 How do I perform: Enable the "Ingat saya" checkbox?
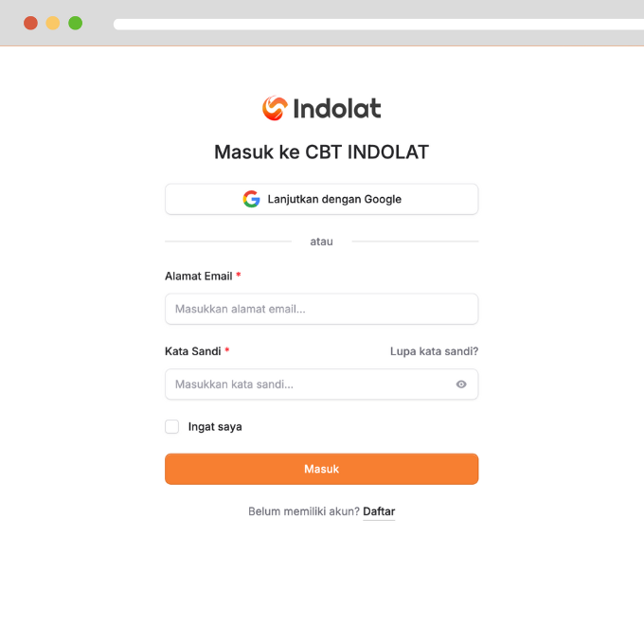point(172,427)
